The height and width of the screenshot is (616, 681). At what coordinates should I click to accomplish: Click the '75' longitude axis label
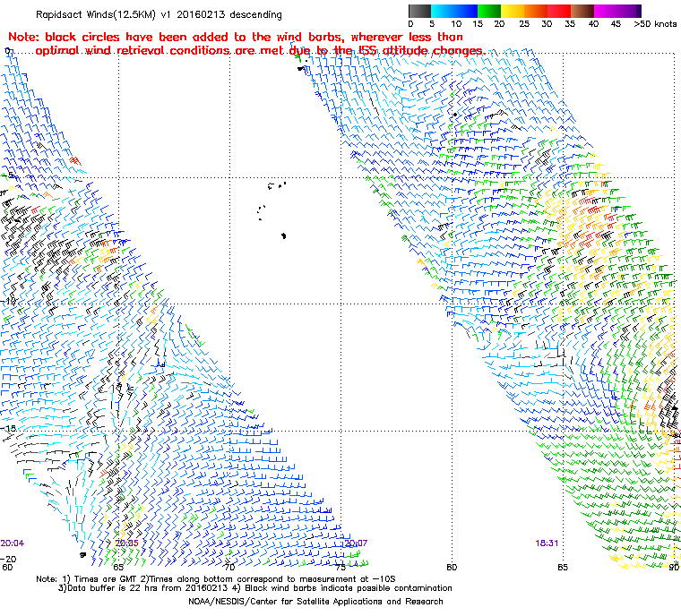point(340,567)
